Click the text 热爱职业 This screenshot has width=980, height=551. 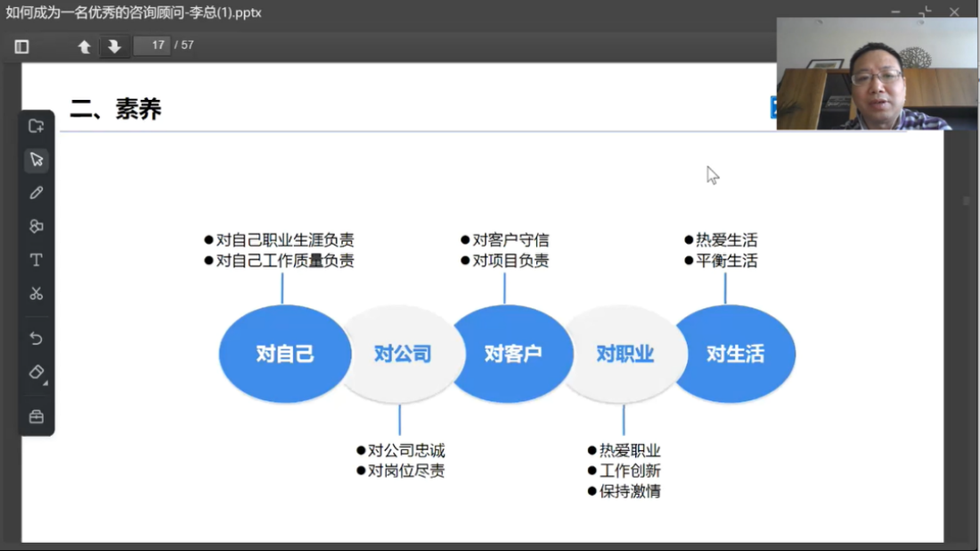630,450
